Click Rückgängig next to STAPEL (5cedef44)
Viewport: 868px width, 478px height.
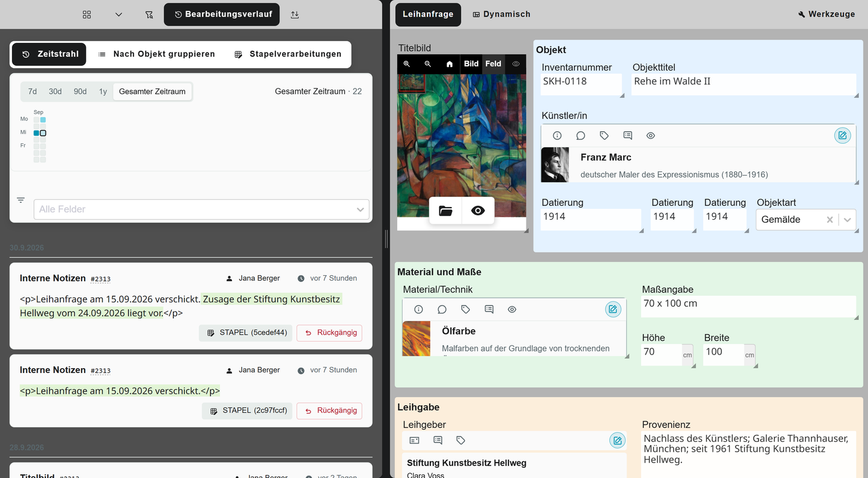click(330, 333)
